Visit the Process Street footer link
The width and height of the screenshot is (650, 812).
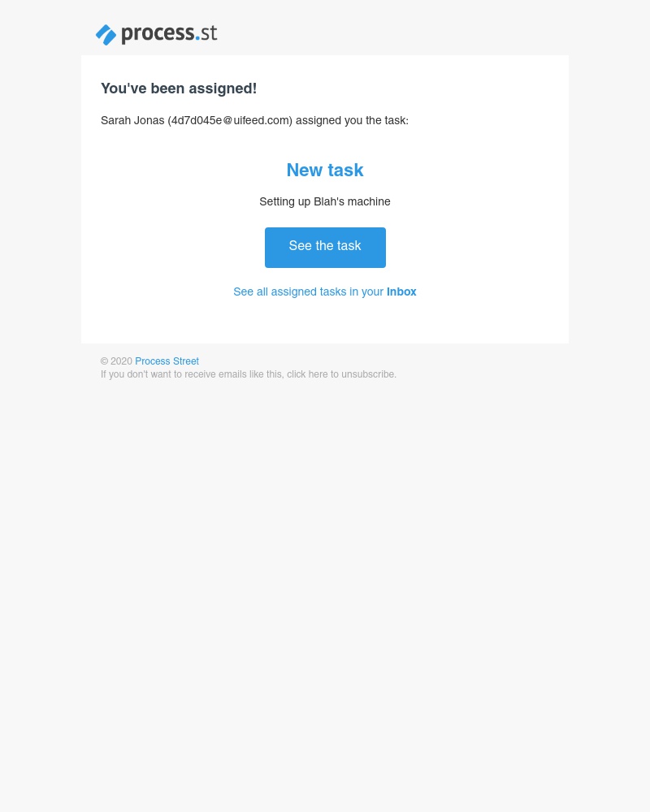pos(167,361)
